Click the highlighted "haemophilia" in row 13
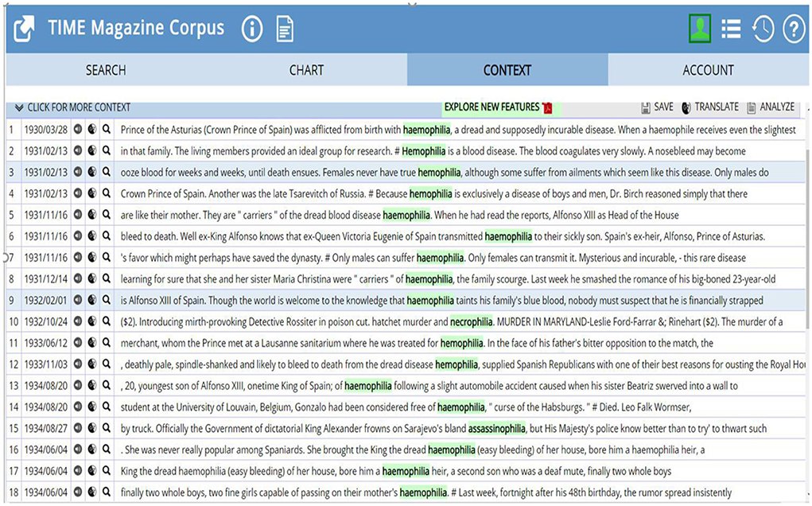This screenshot has height=506, width=812. click(368, 385)
